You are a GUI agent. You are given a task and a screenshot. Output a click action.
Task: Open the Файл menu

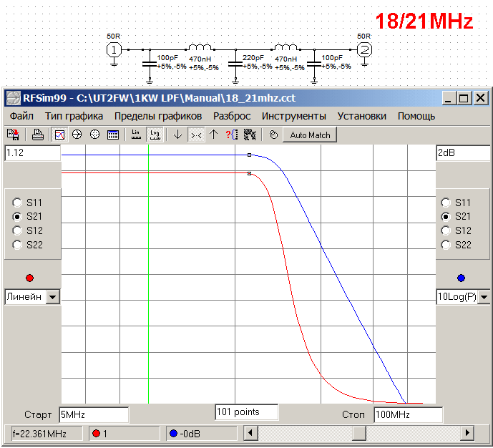[21, 116]
